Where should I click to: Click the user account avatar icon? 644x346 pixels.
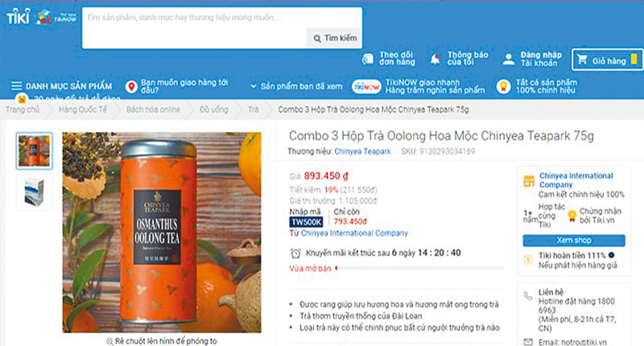[x=509, y=59]
